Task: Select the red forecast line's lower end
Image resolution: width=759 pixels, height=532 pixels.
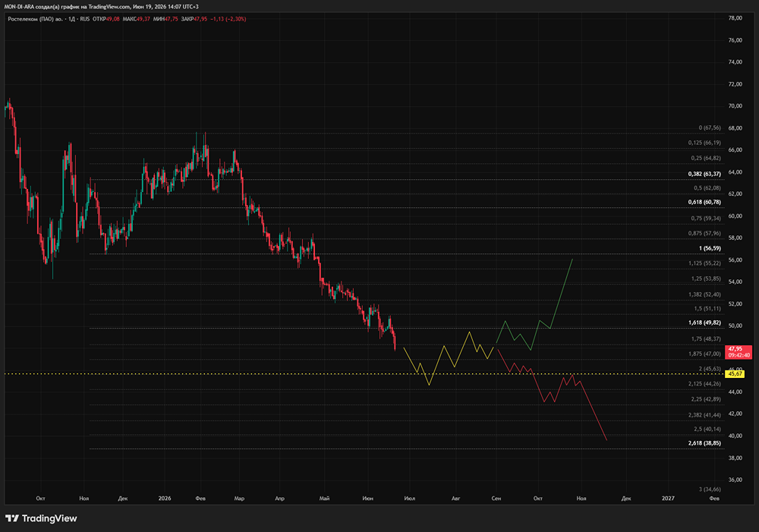Action: coord(606,440)
